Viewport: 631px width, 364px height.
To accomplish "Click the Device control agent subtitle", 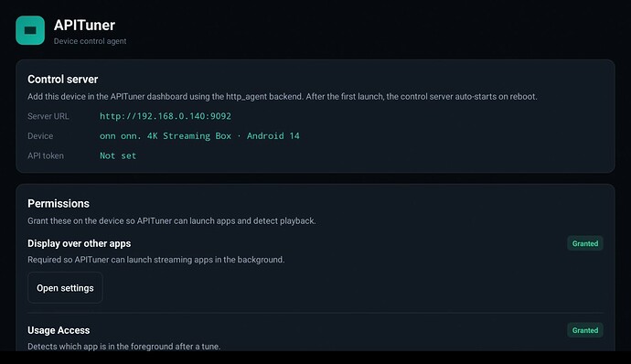I will (91, 41).
